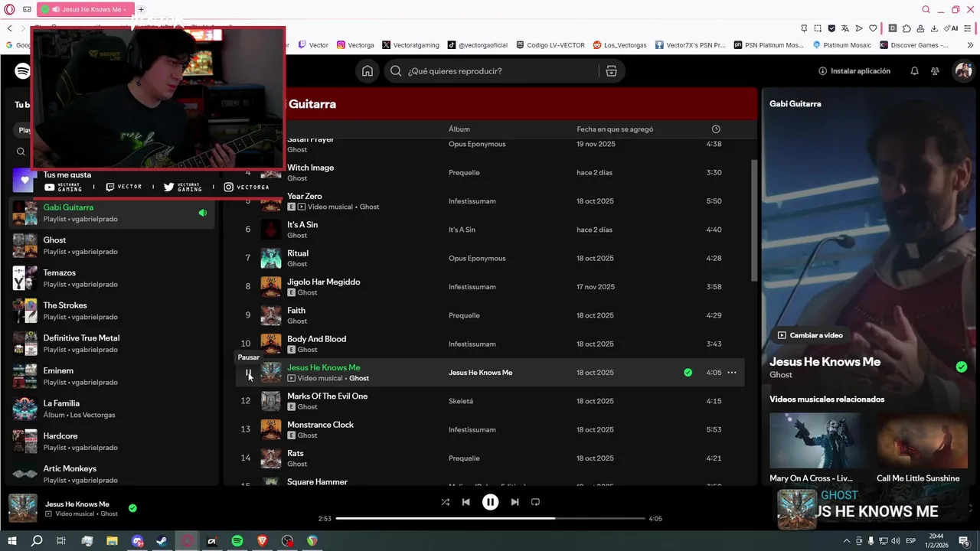Toggle shuffle in the player bar

(x=446, y=502)
